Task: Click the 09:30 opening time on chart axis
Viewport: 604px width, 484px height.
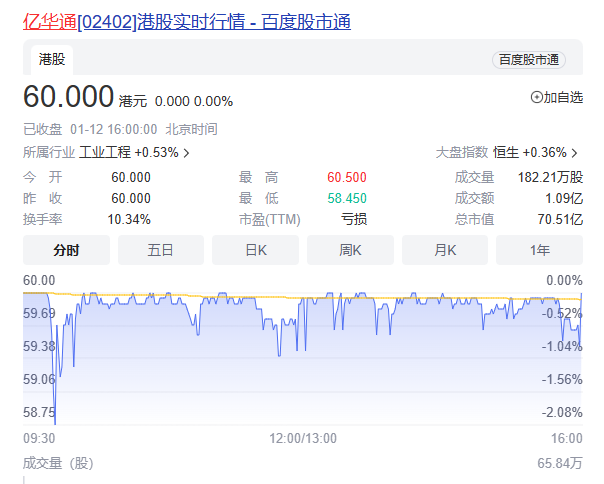Action: click(39, 438)
